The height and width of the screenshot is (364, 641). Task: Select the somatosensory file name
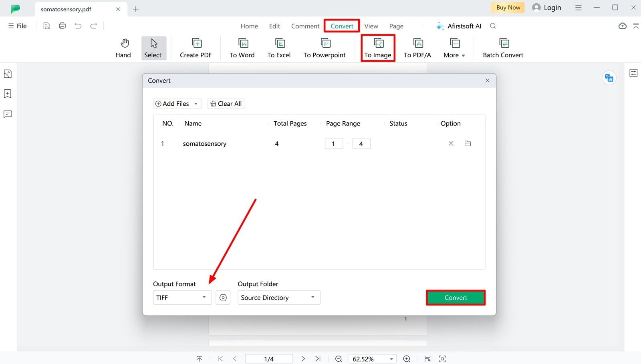[205, 144]
